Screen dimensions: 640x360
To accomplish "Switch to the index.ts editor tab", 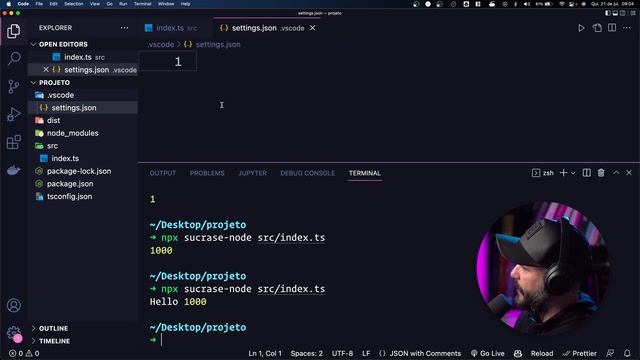I will coord(176,28).
